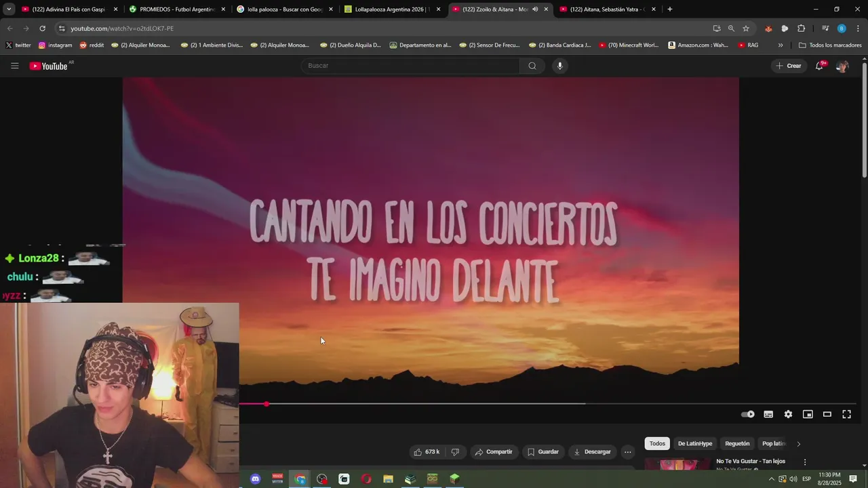The height and width of the screenshot is (488, 868).
Task: Open OBS Studio from the taskbar
Action: [322, 479]
